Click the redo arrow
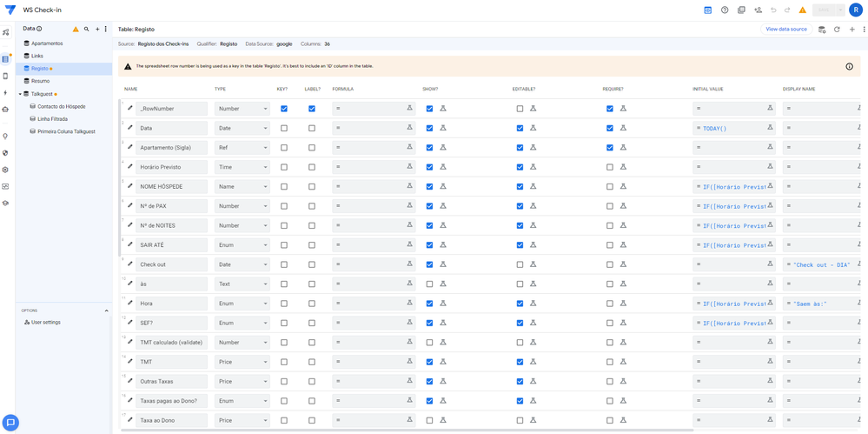Screen dimensions: 868x434 [x=787, y=10]
